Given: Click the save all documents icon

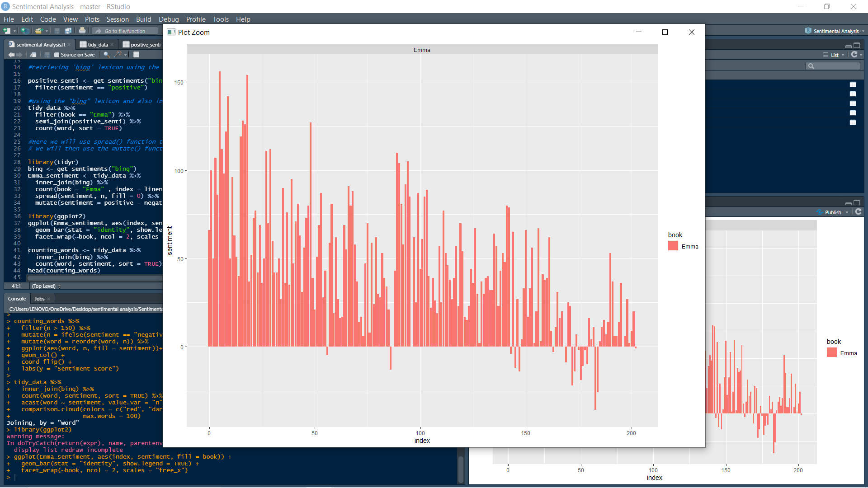Looking at the screenshot, I should [68, 31].
